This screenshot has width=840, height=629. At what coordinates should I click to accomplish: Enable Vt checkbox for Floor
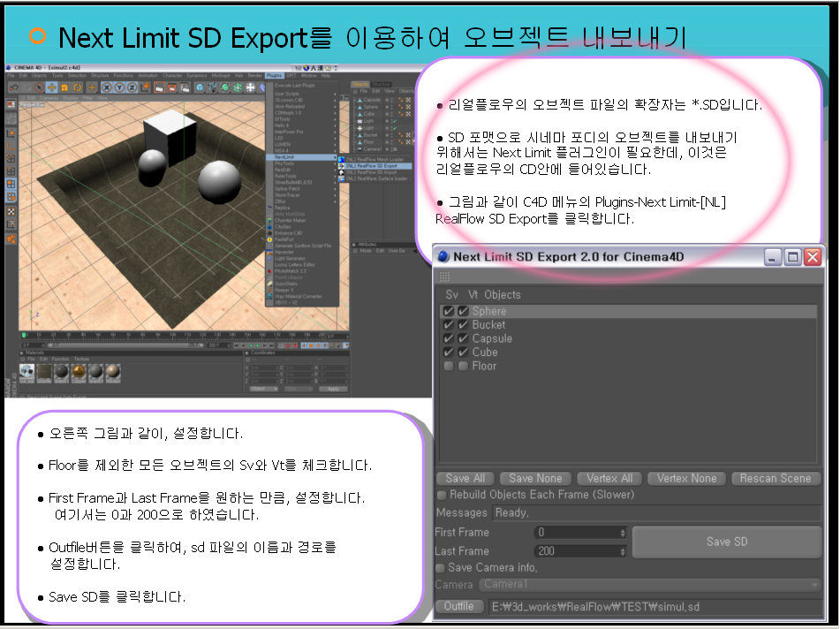point(464,366)
